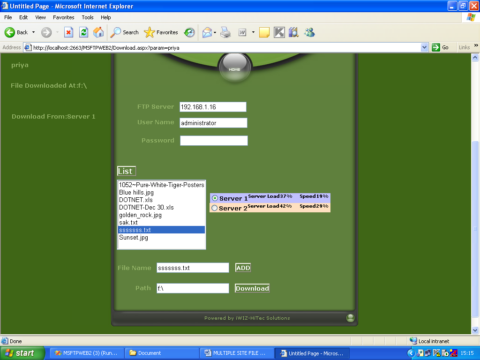Open the Favorites menu
The height and width of the screenshot is (360, 480).
(63, 17)
